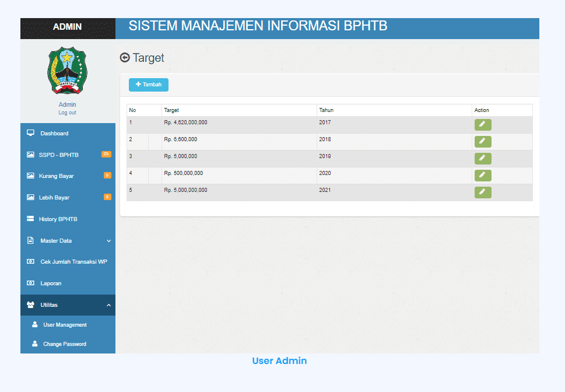Open Cek Jumlah Transaksi WP
Viewport: 565px width, 392px height.
(68, 262)
